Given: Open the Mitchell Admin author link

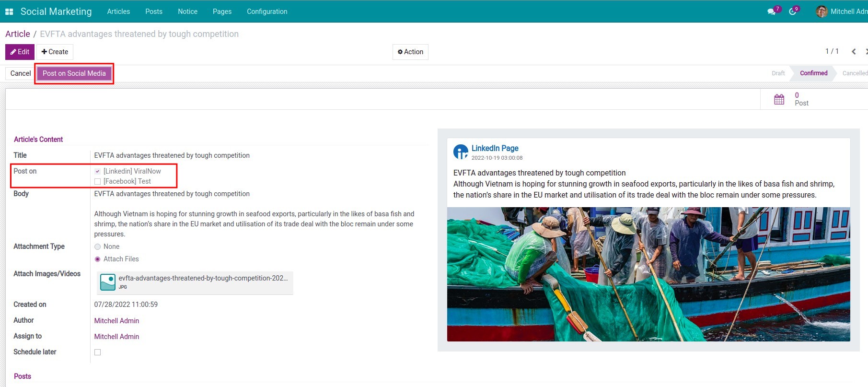Looking at the screenshot, I should 116,321.
